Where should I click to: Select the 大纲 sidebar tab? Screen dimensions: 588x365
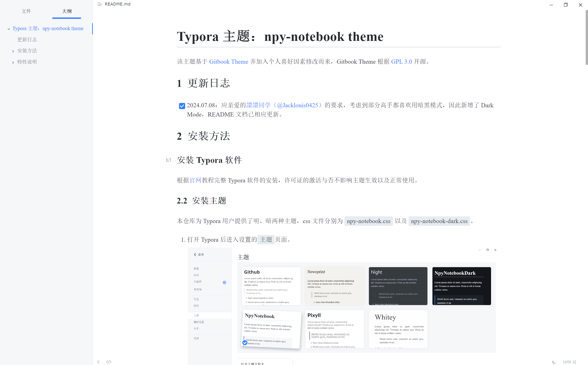(x=67, y=11)
